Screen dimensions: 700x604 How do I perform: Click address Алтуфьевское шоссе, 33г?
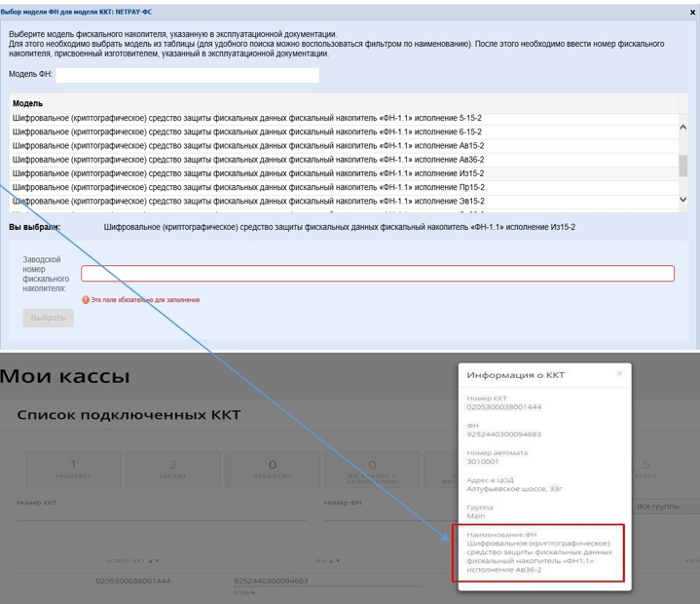click(x=515, y=489)
